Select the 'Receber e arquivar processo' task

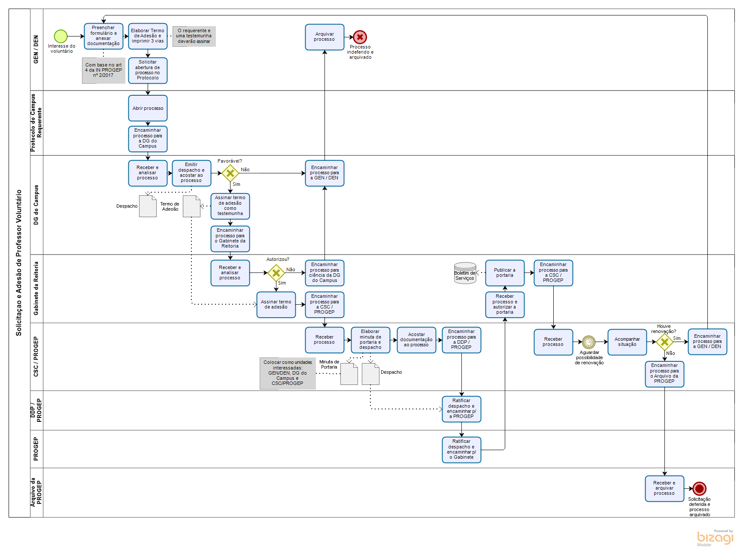point(664,488)
